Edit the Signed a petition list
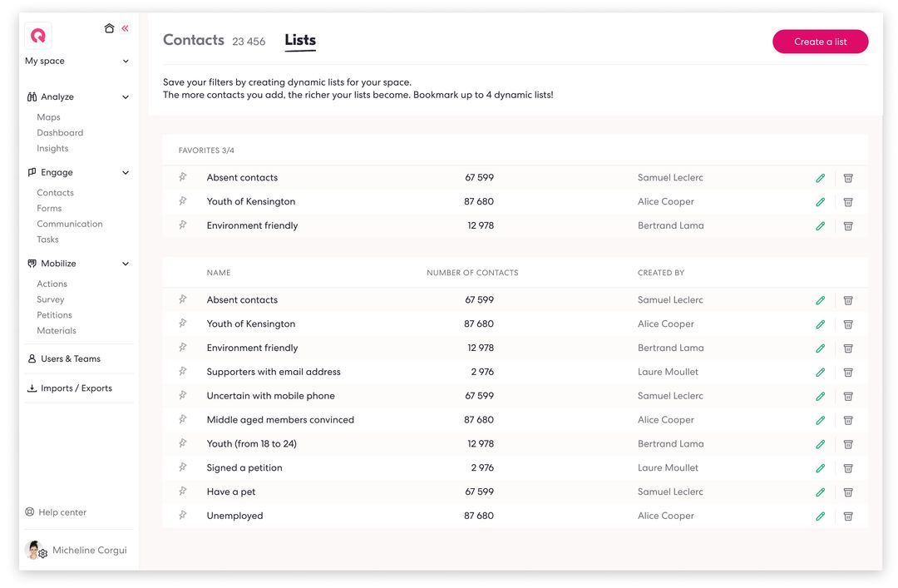Screen dimensions: 898x588 [817, 466]
